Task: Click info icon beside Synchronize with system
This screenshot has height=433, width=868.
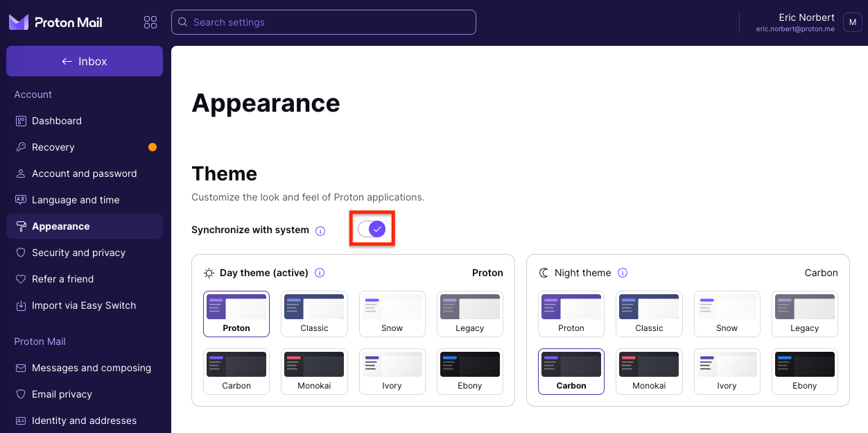Action: tap(320, 231)
